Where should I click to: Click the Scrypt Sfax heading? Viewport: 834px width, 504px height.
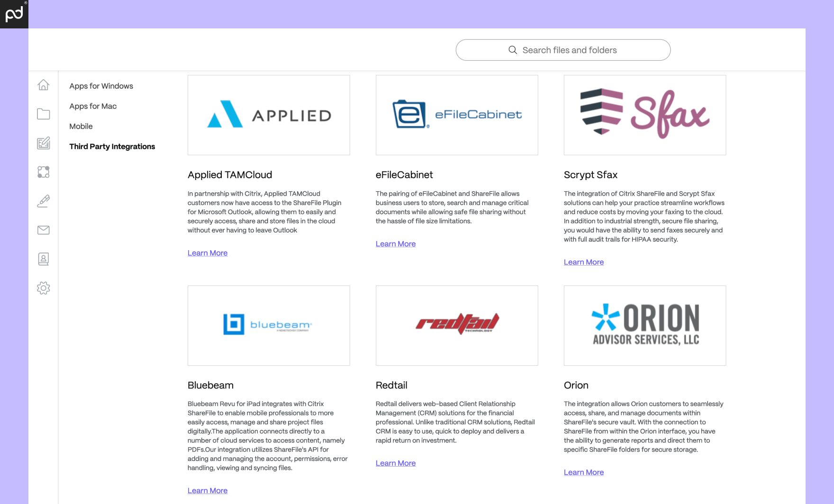[590, 175]
